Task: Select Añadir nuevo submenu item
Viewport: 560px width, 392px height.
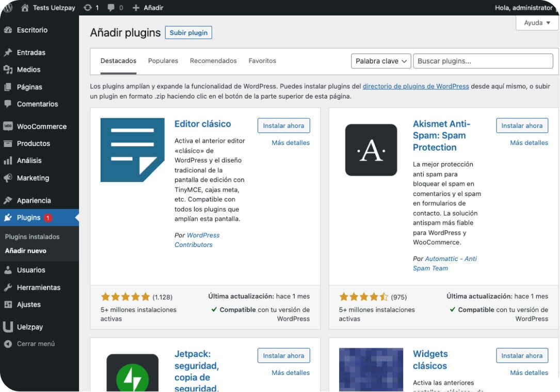Action: (x=26, y=251)
